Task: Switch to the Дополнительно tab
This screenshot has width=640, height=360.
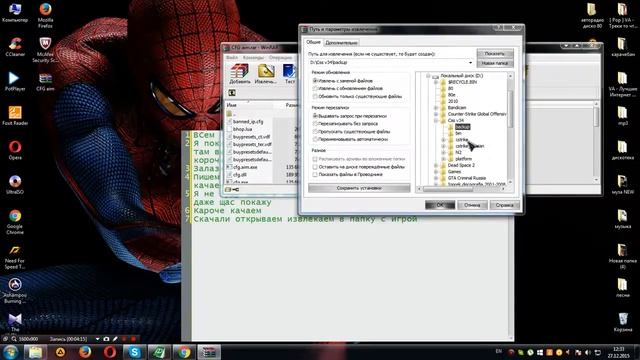Action: [x=342, y=43]
